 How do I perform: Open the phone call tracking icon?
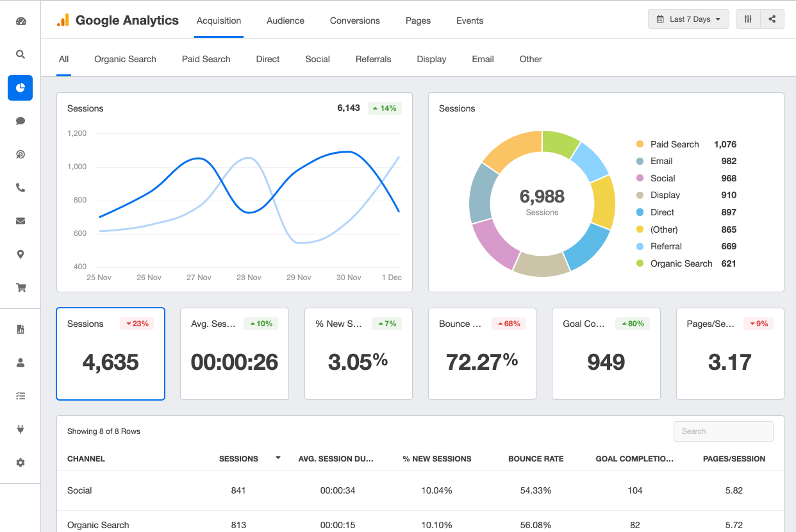(x=21, y=188)
